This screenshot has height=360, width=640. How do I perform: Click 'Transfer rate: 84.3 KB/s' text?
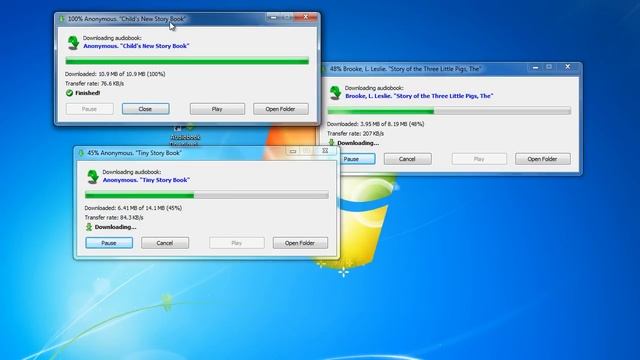pos(114,218)
